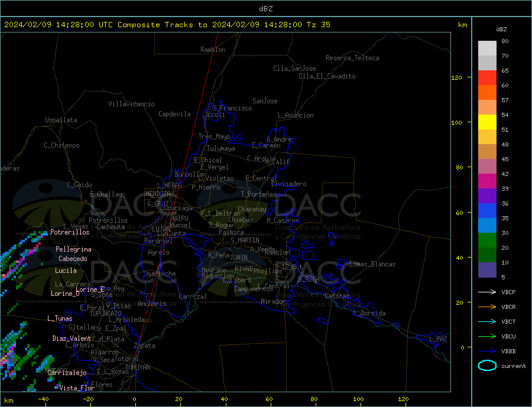Click the JUNIN map label
Viewport: 532px width, 407px height.
239,258
